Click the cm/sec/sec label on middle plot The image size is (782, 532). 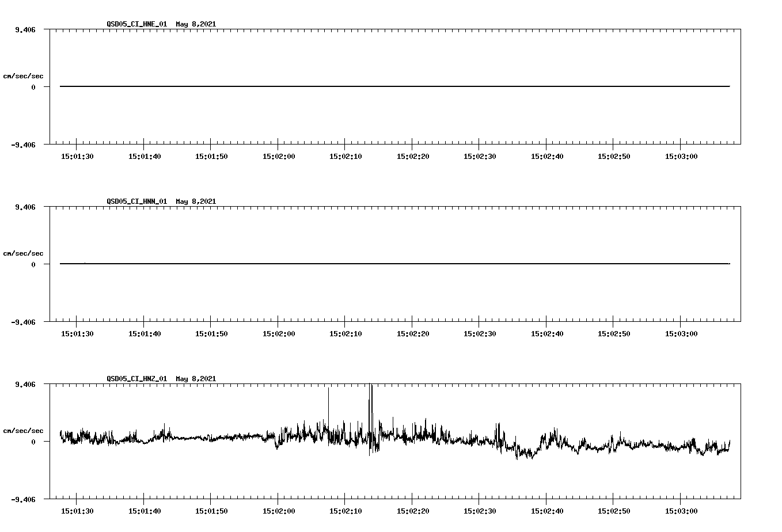coord(24,253)
